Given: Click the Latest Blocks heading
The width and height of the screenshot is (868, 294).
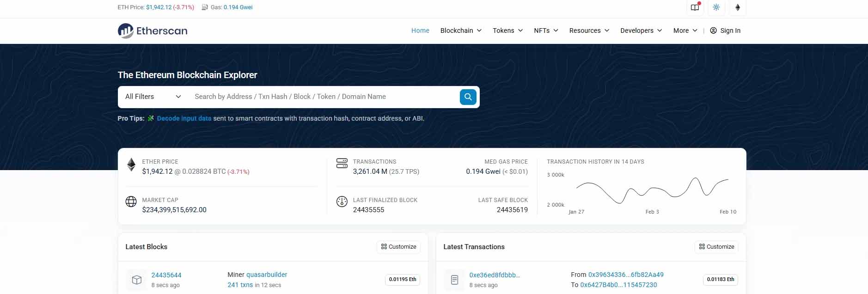Looking at the screenshot, I should coord(147,247).
